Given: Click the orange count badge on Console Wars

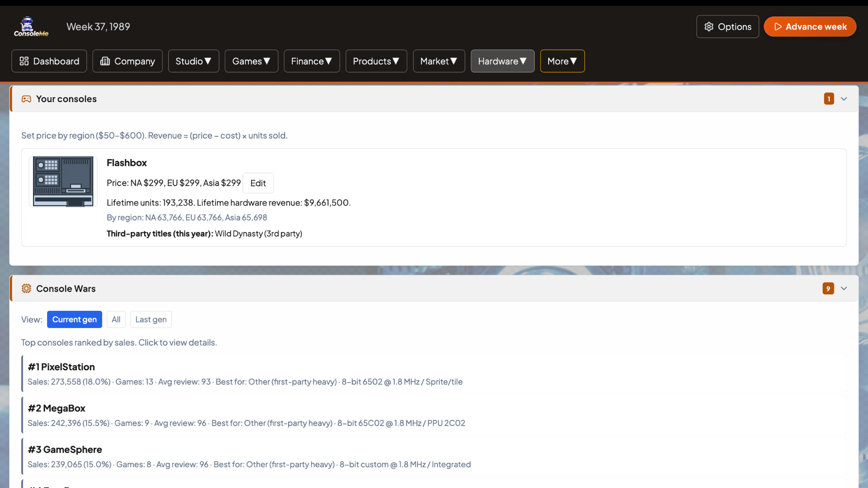Looking at the screenshot, I should (x=828, y=288).
